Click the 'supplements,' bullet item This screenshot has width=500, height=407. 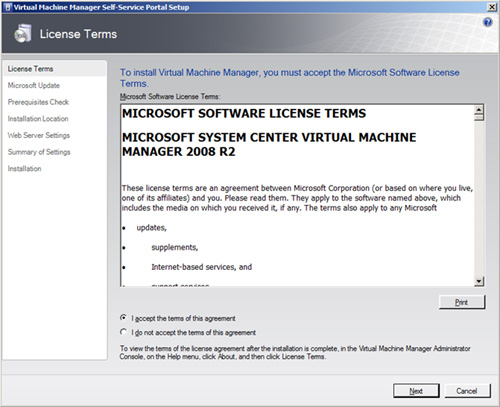click(175, 247)
